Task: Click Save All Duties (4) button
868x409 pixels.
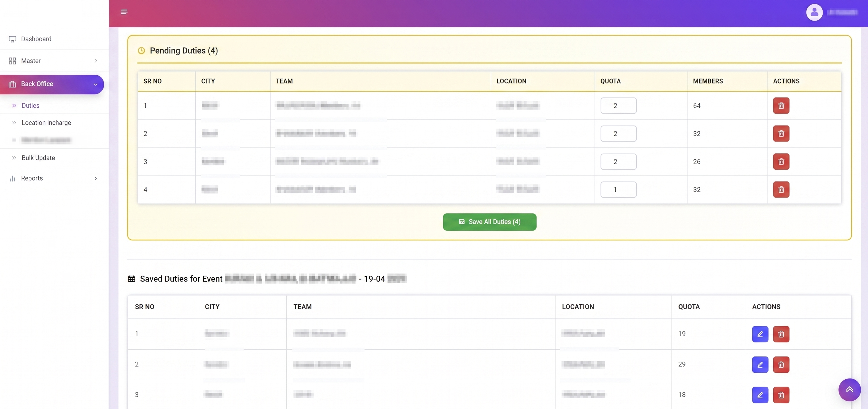Action: click(x=489, y=222)
